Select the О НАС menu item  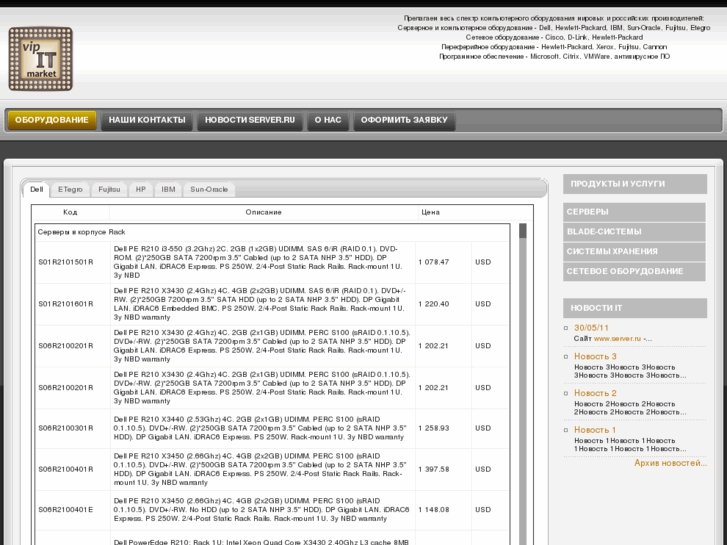pyautogui.click(x=327, y=120)
